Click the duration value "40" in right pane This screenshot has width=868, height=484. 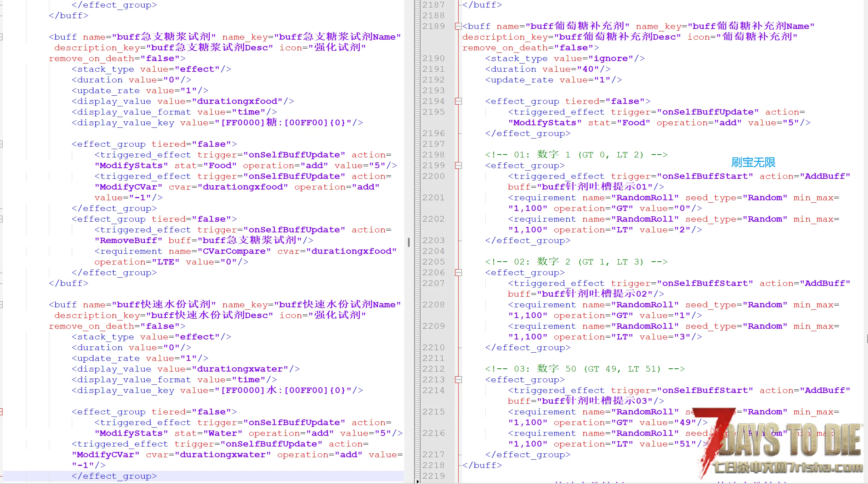click(588, 69)
